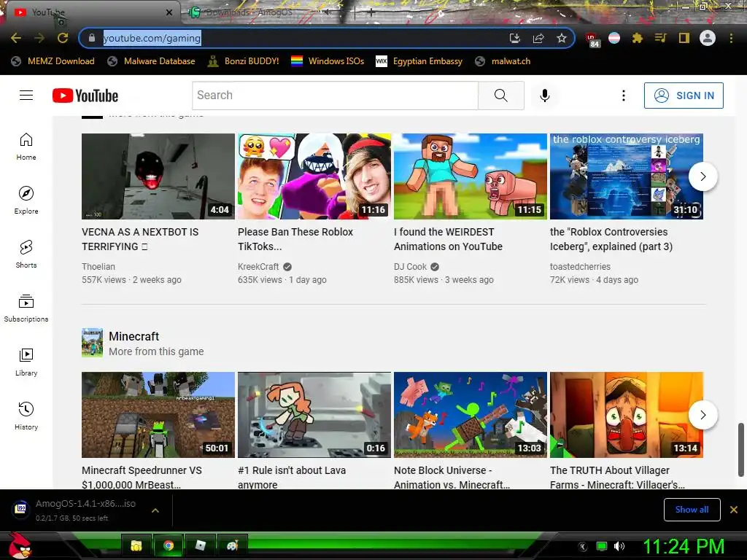Open Subscriptions in sidebar
The height and width of the screenshot is (560, 747).
26,308
